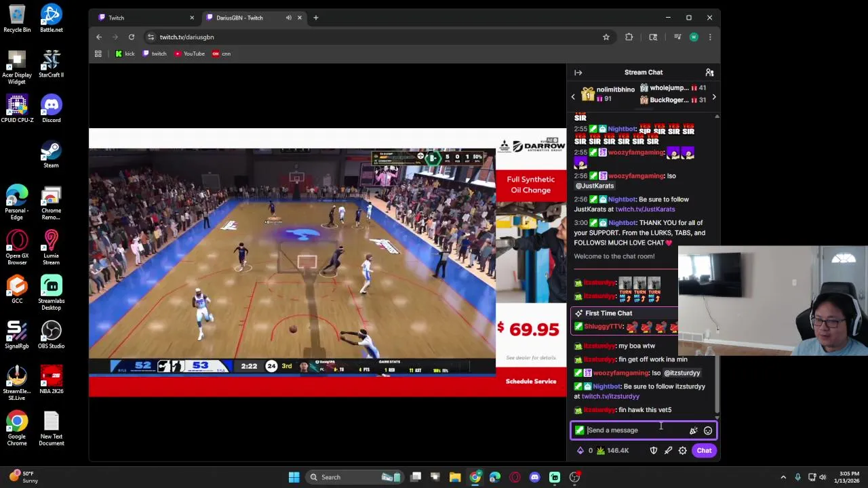Bookmark this page with star icon
Viewport: 868px width, 488px height.
tap(606, 37)
